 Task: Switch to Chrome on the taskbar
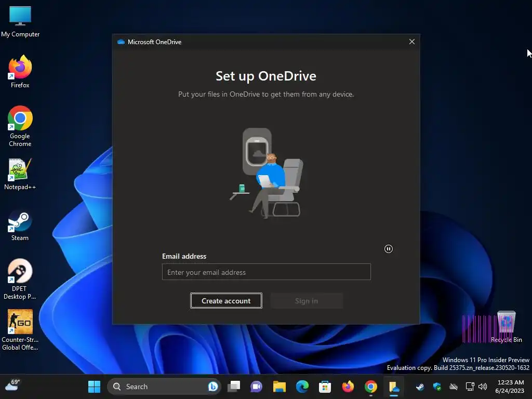pos(370,387)
